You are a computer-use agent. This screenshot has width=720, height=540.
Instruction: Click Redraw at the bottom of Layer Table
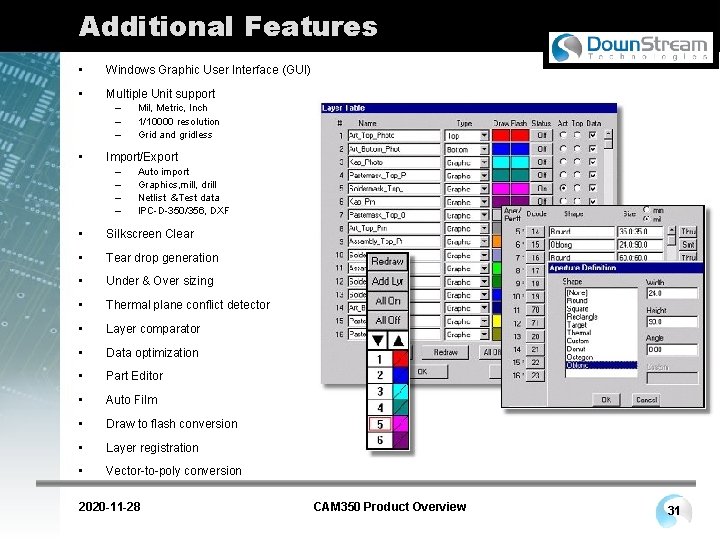tap(445, 352)
